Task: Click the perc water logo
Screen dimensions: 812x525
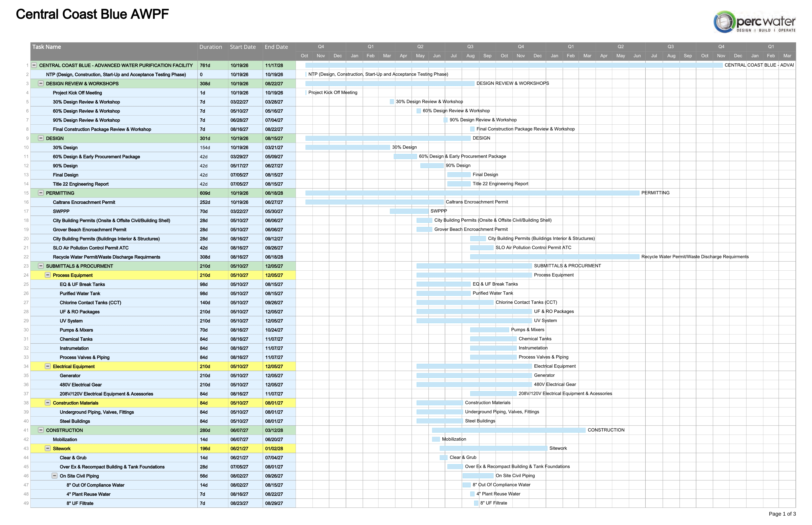Action: (754, 22)
